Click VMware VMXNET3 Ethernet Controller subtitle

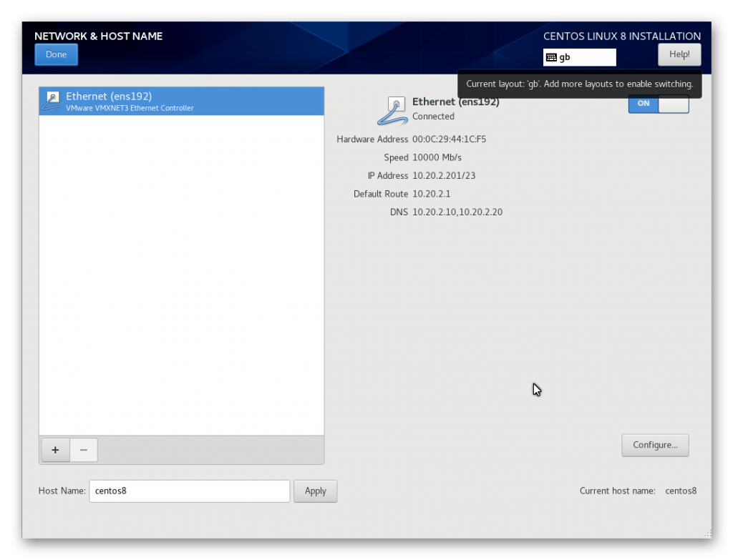pos(130,108)
